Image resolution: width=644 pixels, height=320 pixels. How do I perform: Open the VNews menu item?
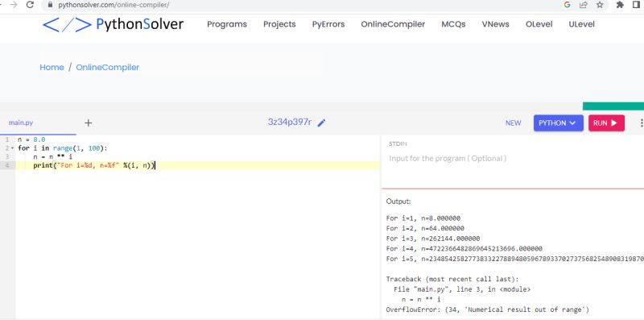(x=495, y=24)
